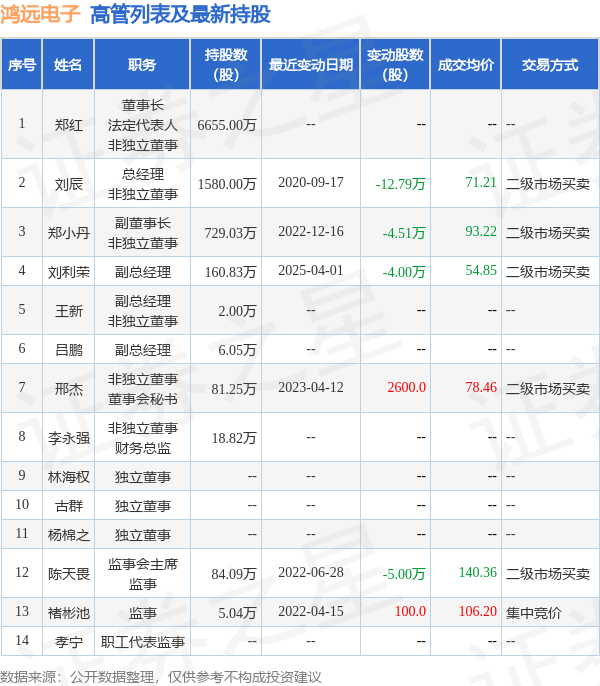Select the name 褚彬池
This screenshot has width=600, height=686.
[69, 613]
